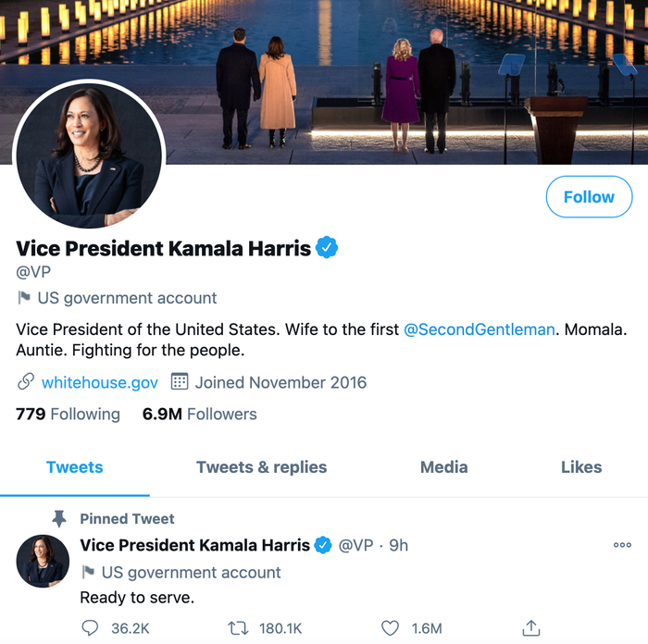Follow the Vice President's account
This screenshot has width=648, height=644.
(x=589, y=197)
